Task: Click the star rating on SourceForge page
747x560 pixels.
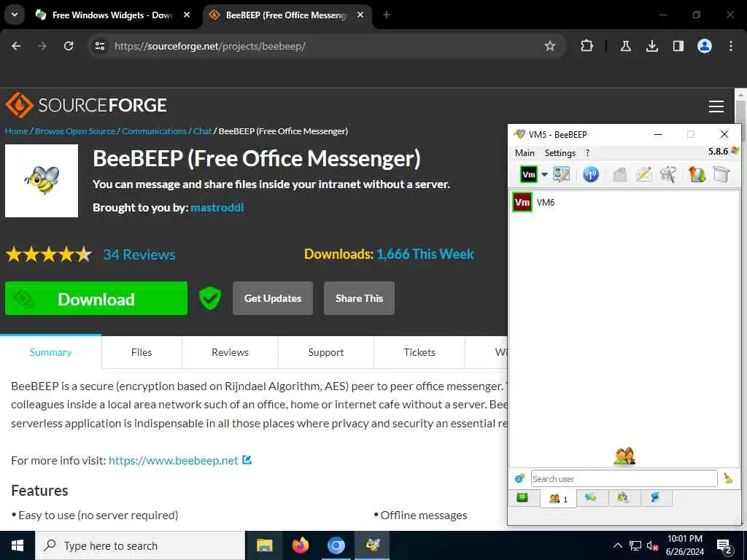Action: (49, 254)
